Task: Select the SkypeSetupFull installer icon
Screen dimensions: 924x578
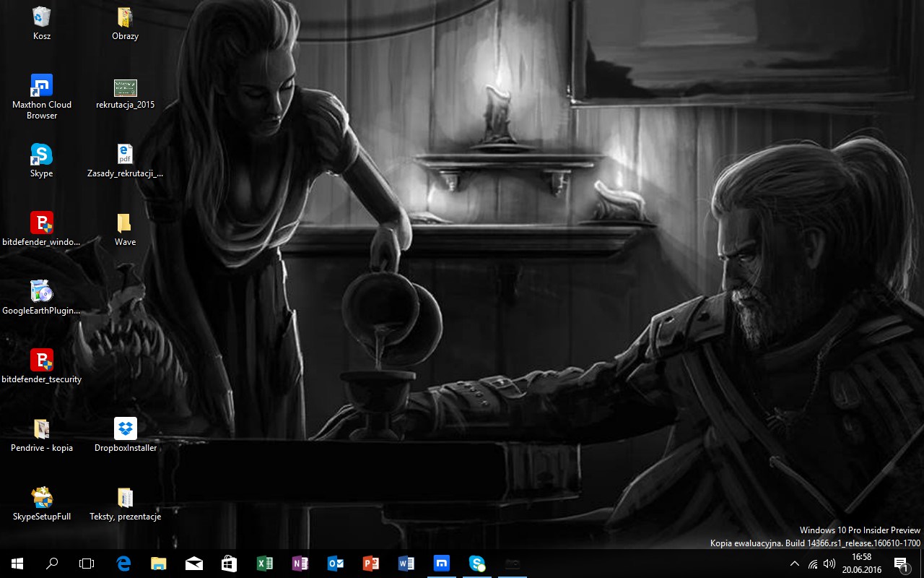Action: pyautogui.click(x=42, y=504)
